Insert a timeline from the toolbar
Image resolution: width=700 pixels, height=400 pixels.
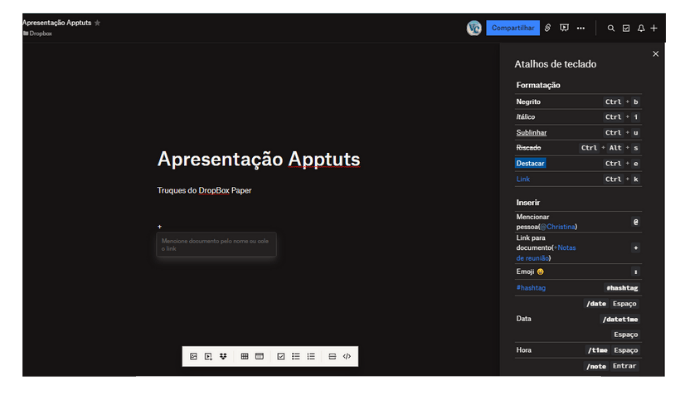coord(259,356)
